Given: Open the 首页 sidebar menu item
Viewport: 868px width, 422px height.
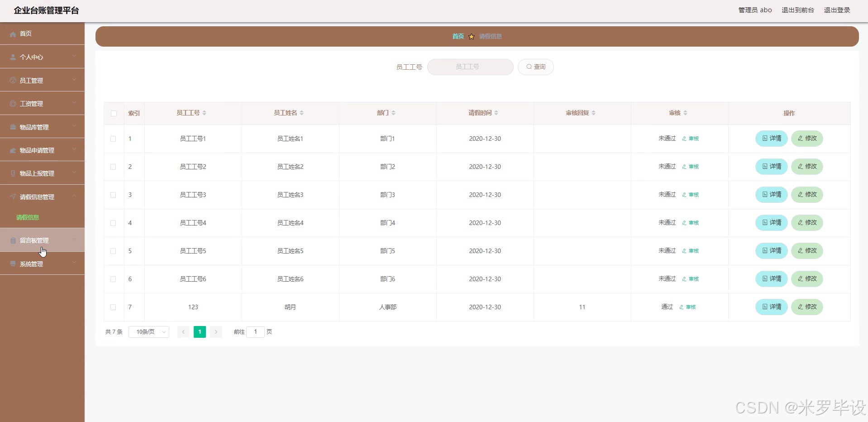Looking at the screenshot, I should pos(42,34).
